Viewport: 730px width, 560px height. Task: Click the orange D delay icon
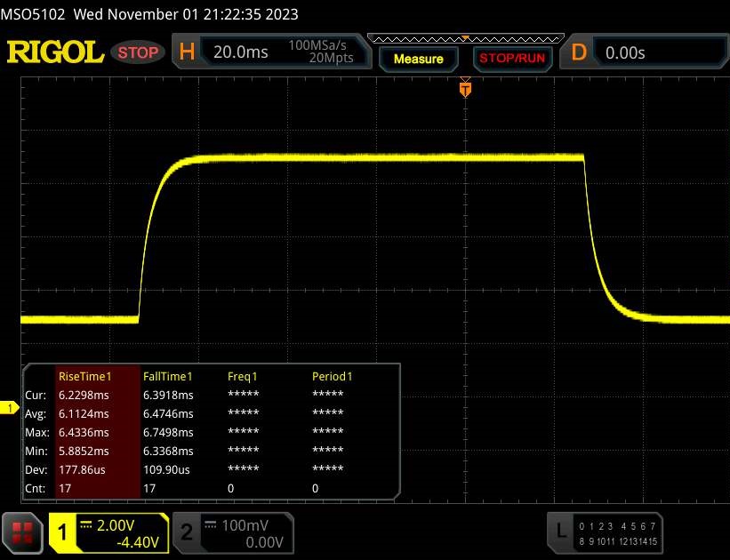pyautogui.click(x=579, y=52)
